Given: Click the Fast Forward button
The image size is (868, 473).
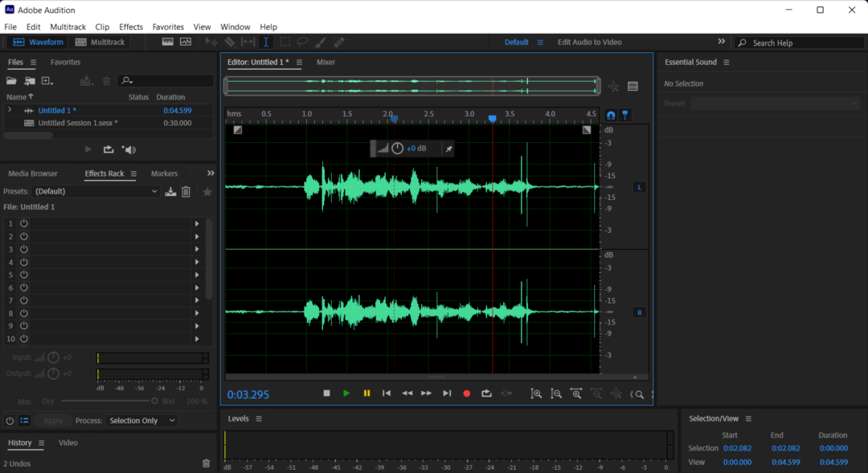Looking at the screenshot, I should pos(426,393).
